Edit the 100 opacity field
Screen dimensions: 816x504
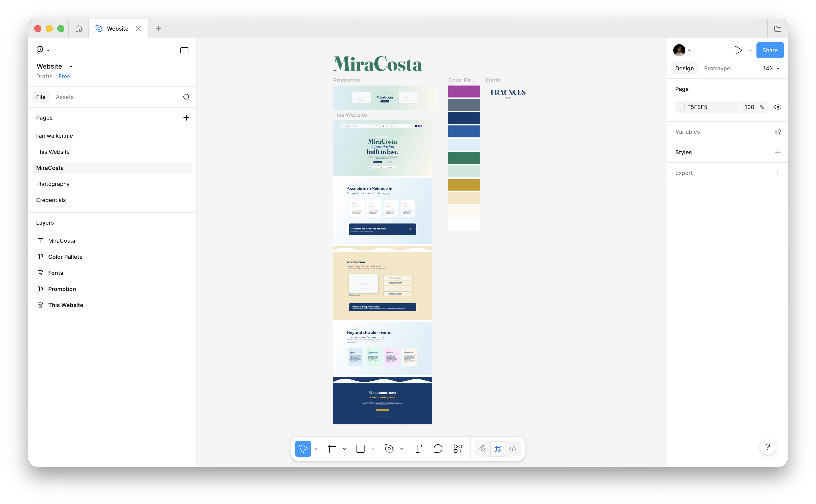point(749,107)
